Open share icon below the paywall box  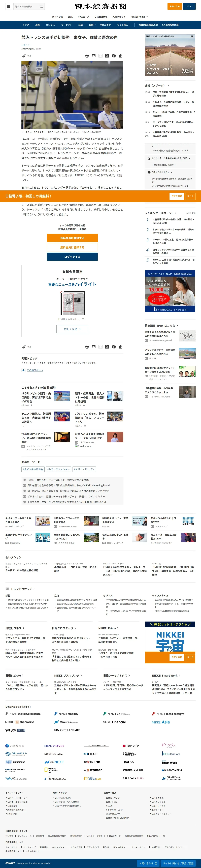click(121, 347)
